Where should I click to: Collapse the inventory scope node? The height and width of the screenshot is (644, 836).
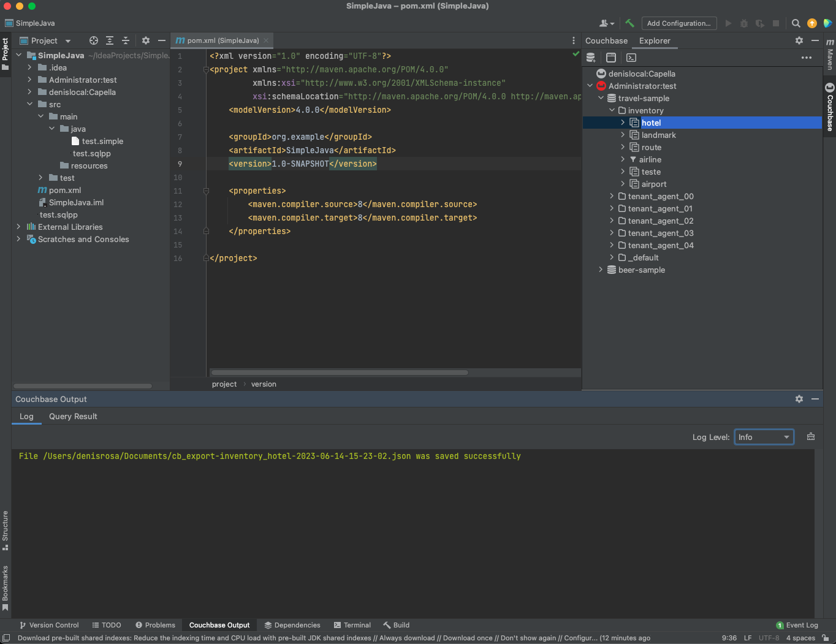tap(612, 110)
